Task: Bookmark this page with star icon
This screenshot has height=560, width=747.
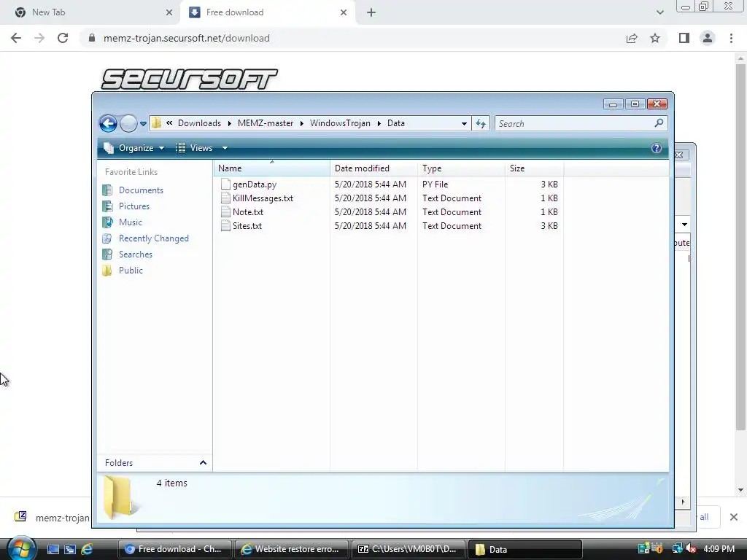Action: click(x=655, y=38)
